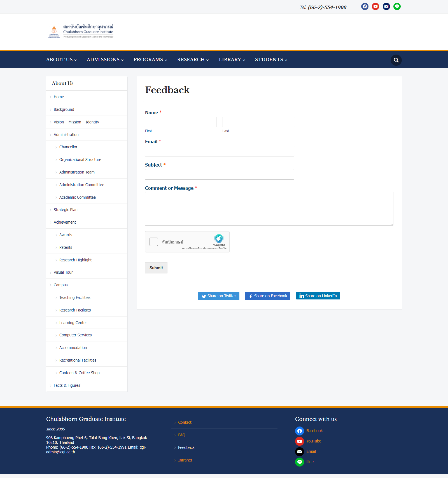448x478 pixels.
Task: Click the Facebook icon in top header
Action: tap(365, 6)
